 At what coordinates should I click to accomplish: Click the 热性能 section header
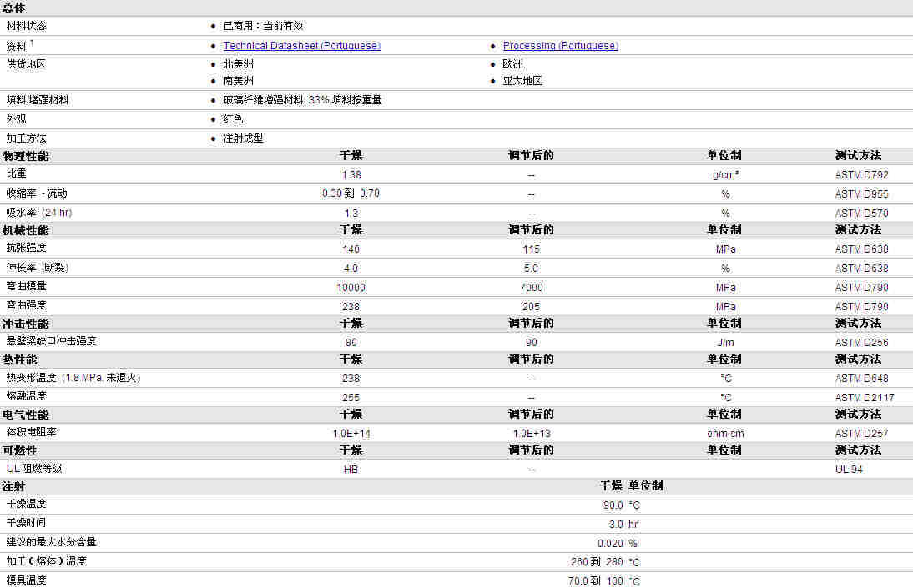click(x=20, y=359)
